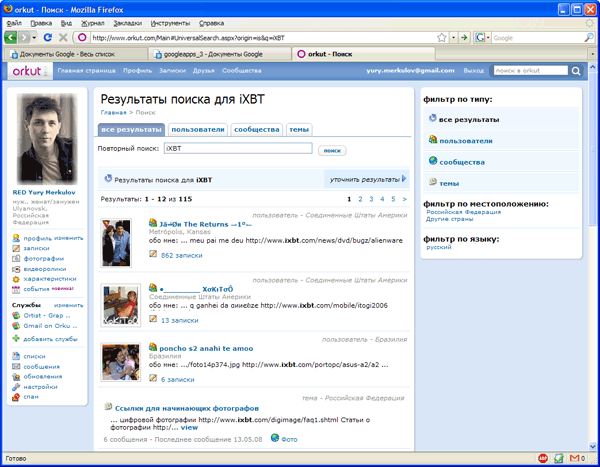Click Firefox Forward navigation arrow
Viewport: 600px width, 467px height.
24,38
